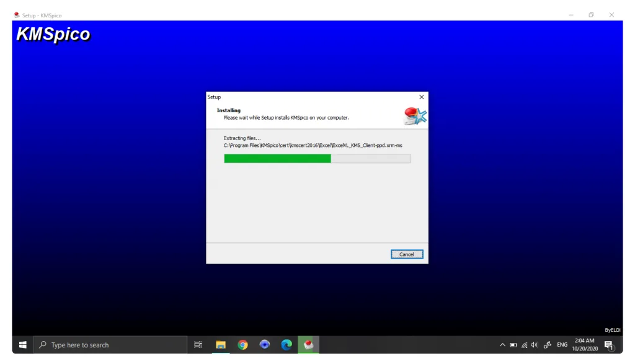Image resolution: width=635 pixels, height=364 pixels.
Task: Open the Windows Start menu
Action: (23, 345)
